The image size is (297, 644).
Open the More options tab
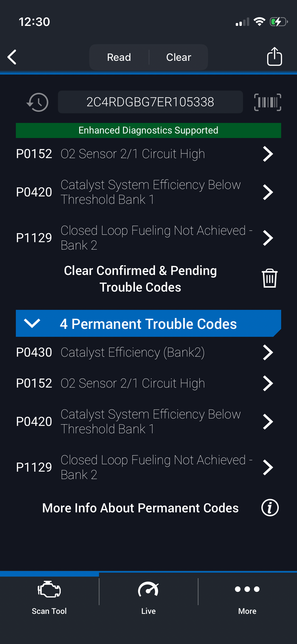(x=247, y=596)
